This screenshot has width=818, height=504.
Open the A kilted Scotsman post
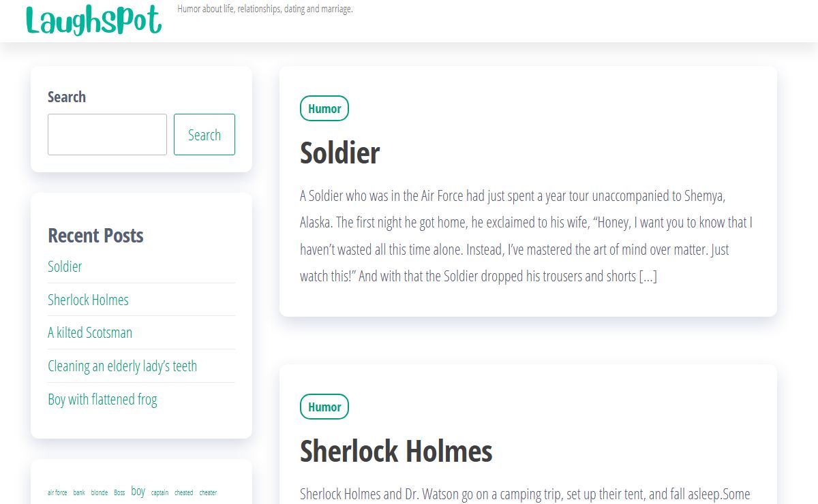90,332
